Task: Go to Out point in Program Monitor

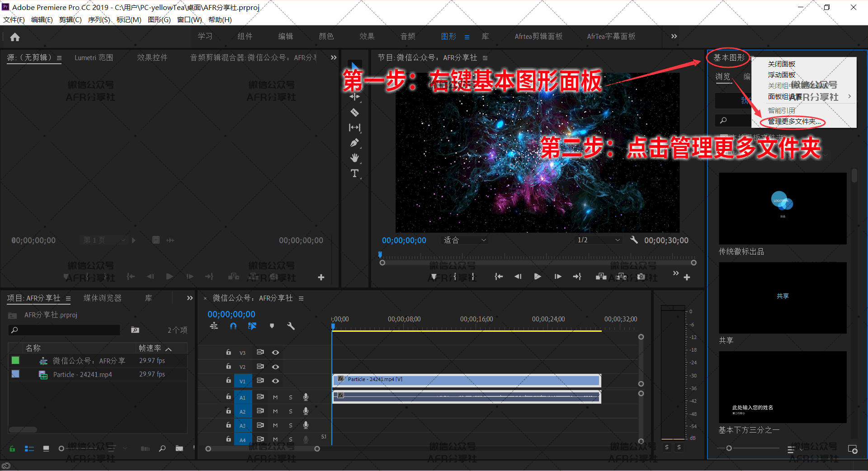Action: 577,277
